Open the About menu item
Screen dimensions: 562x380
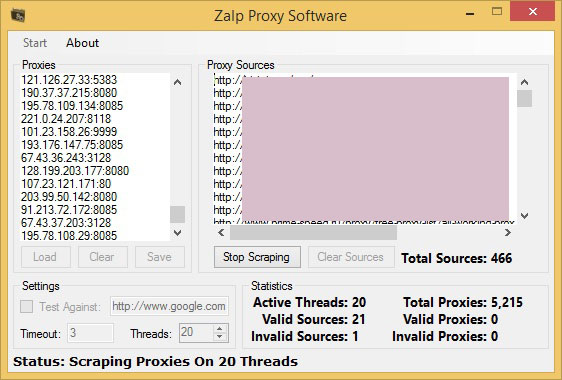point(82,43)
